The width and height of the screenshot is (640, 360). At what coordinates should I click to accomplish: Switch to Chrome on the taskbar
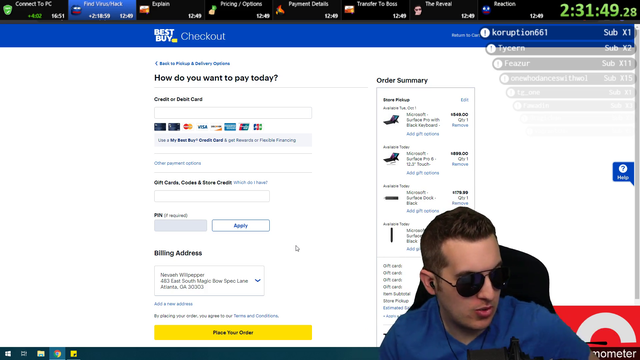57,353
